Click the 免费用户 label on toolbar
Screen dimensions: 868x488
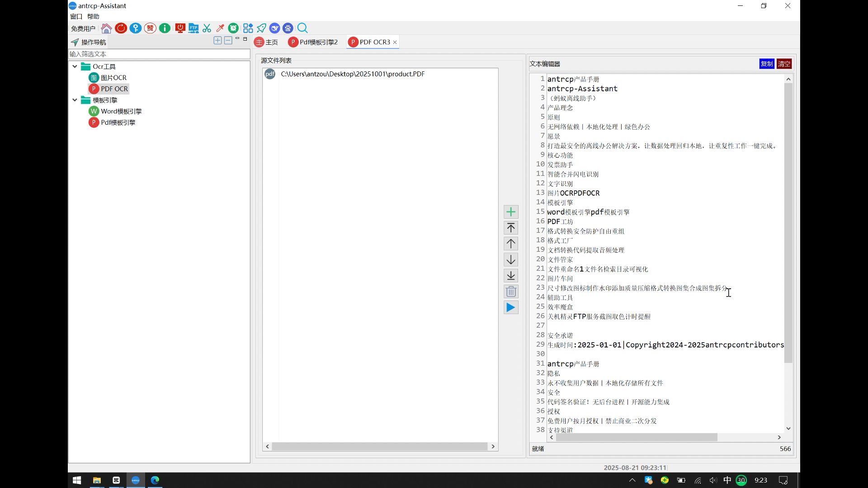pos(83,28)
